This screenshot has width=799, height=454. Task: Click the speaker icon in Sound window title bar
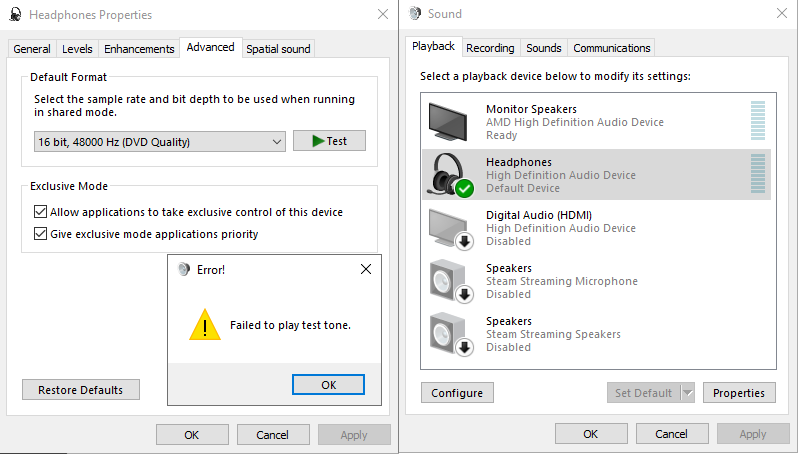[415, 13]
